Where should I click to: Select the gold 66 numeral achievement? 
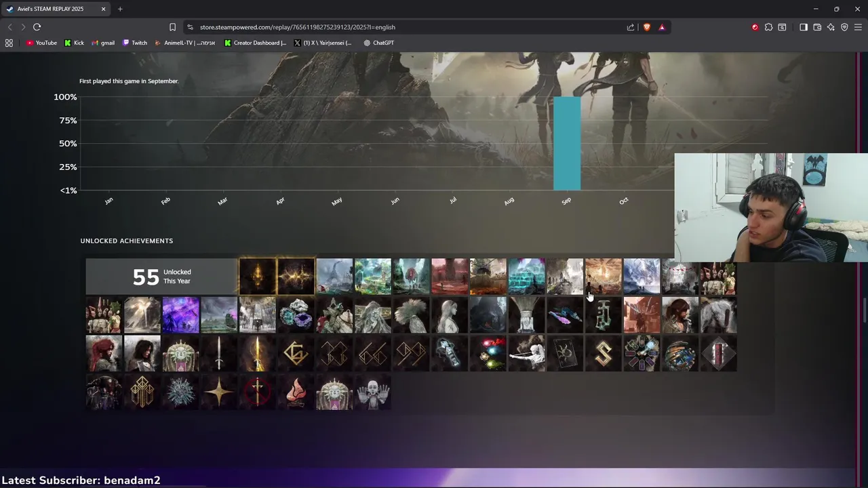tap(373, 353)
